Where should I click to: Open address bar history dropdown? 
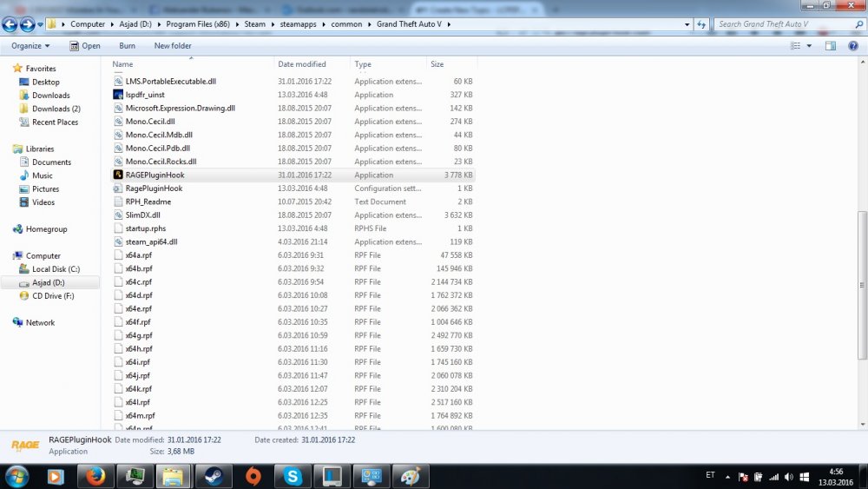[x=687, y=24]
